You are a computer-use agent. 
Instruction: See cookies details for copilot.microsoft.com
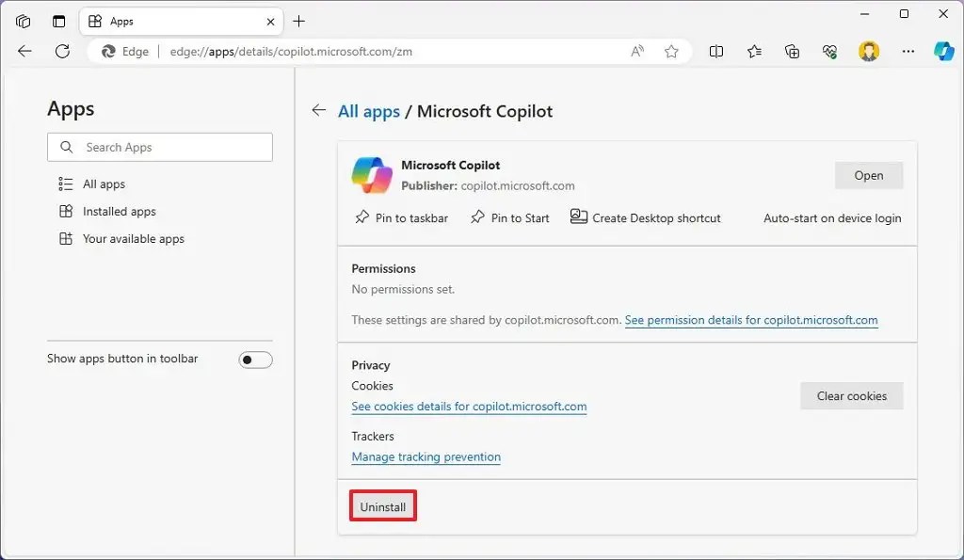(x=469, y=407)
